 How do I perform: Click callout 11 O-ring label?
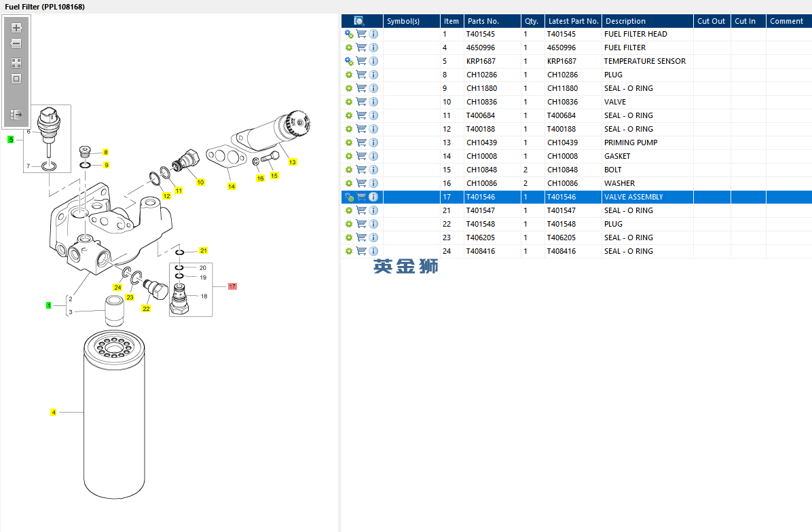pos(179,191)
